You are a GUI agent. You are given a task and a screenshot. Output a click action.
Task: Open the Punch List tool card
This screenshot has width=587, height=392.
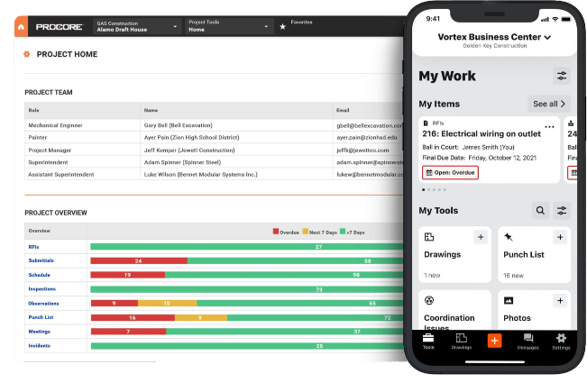tap(534, 255)
